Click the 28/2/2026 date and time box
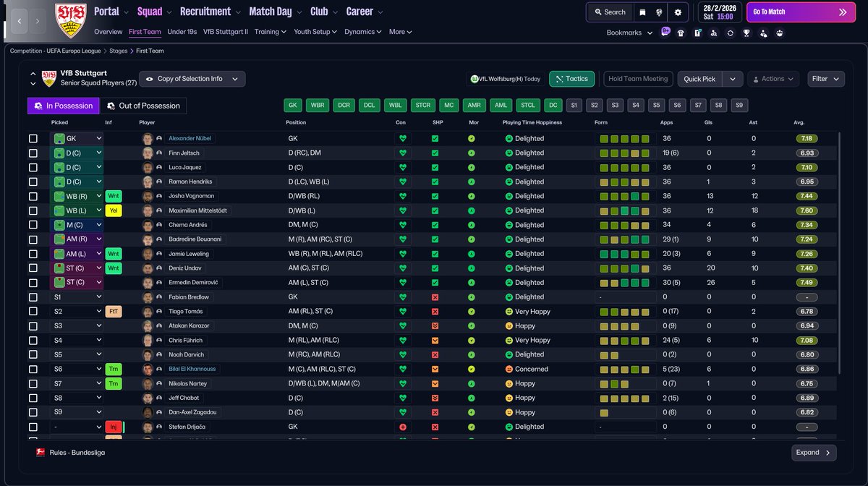 click(720, 12)
